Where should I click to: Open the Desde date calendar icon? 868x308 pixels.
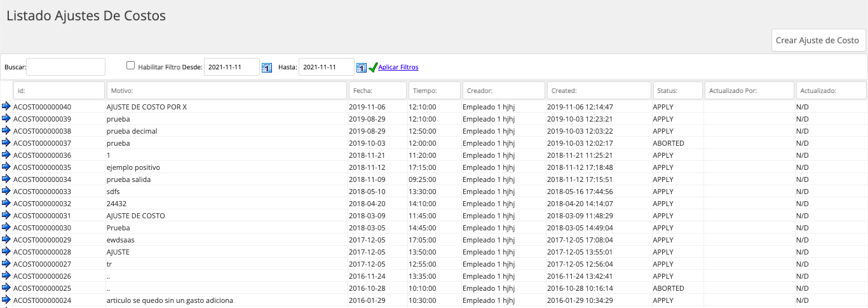click(x=267, y=67)
